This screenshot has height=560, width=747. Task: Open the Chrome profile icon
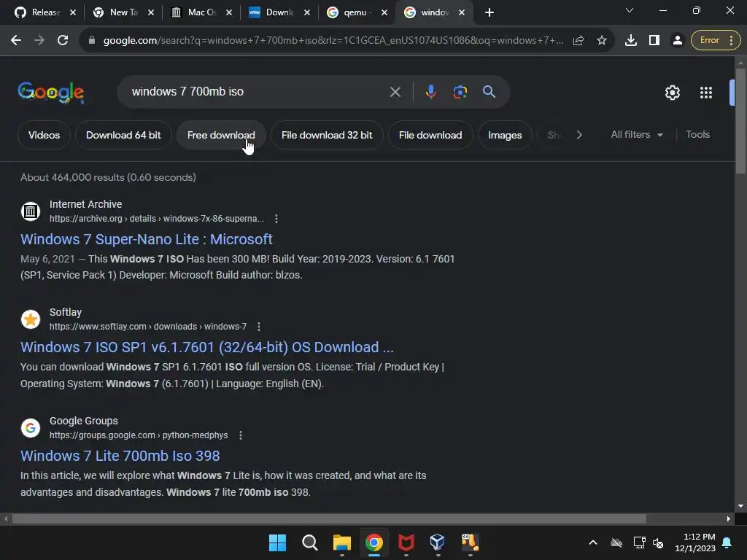678,41
